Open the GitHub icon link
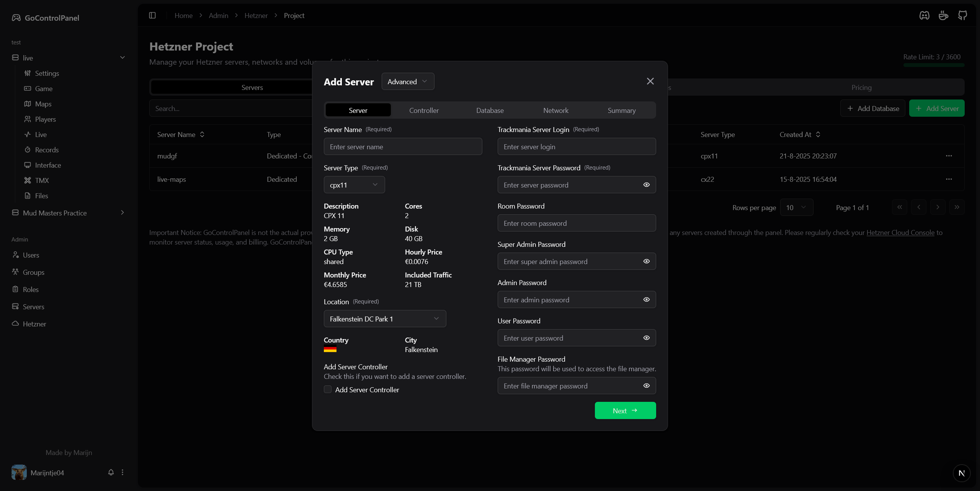The width and height of the screenshot is (980, 491). [x=962, y=15]
